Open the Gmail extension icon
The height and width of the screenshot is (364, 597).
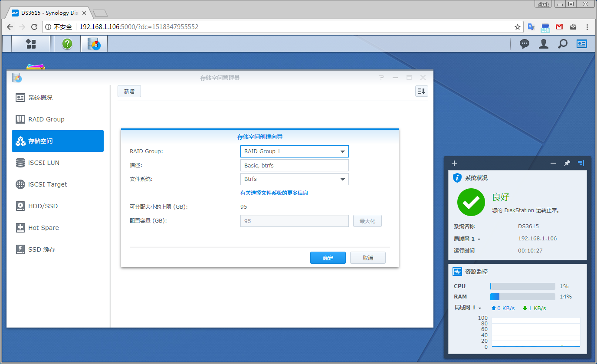[x=559, y=27]
